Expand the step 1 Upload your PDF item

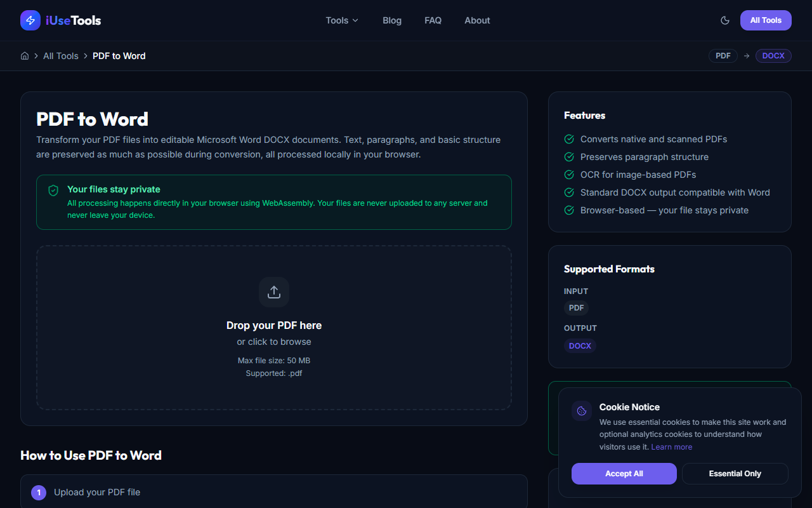(273, 492)
